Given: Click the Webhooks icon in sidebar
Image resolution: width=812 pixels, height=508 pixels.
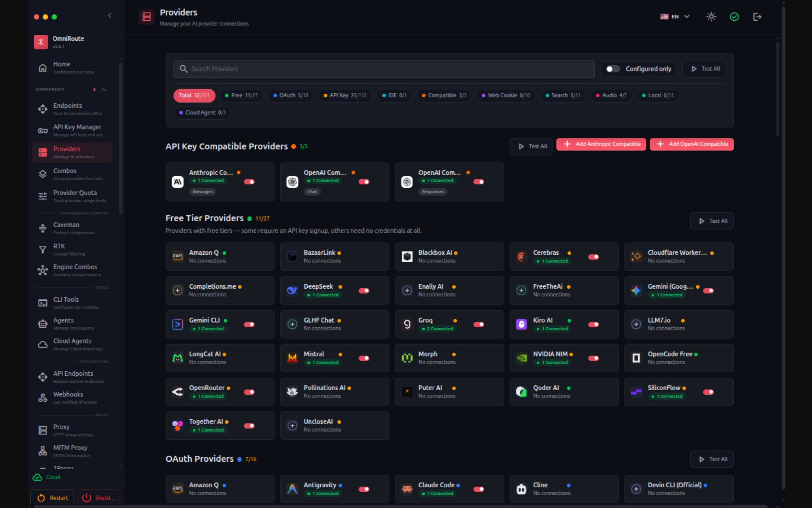Looking at the screenshot, I should 43,398.
